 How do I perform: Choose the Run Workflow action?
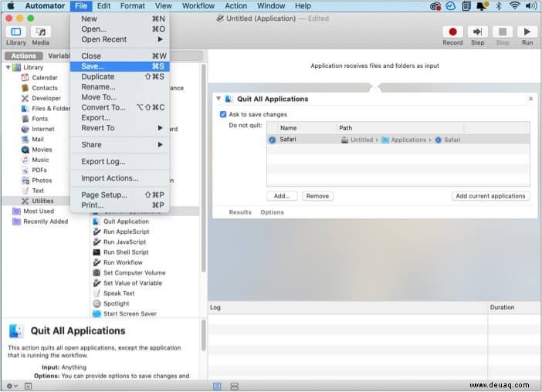tap(123, 262)
